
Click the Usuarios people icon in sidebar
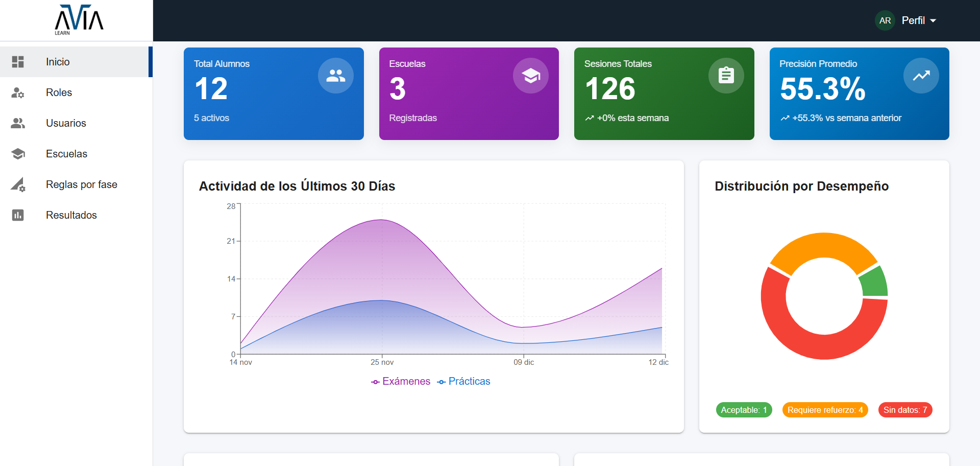(x=18, y=123)
